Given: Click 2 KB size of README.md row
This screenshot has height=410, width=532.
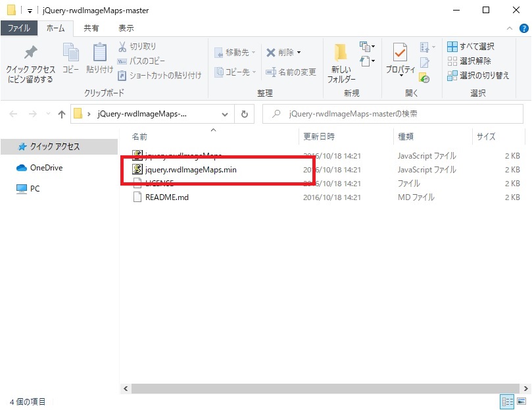Looking at the screenshot, I should pyautogui.click(x=512, y=197).
